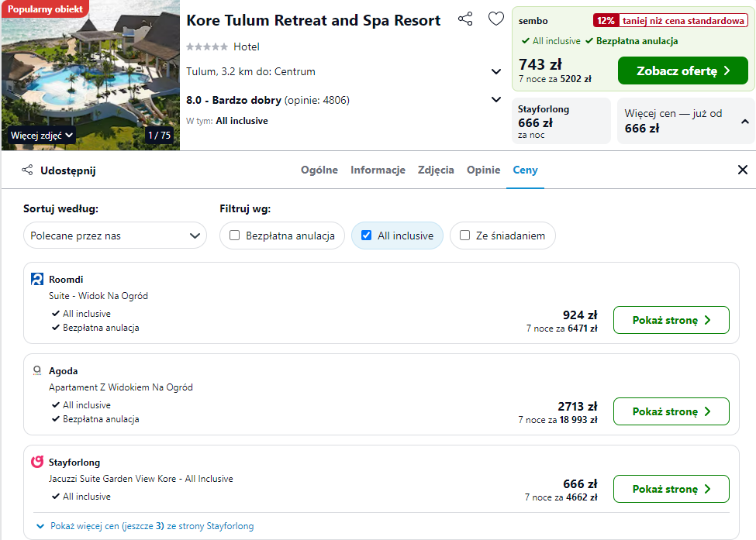Open the Polecane przez nas sort dropdown

point(115,236)
